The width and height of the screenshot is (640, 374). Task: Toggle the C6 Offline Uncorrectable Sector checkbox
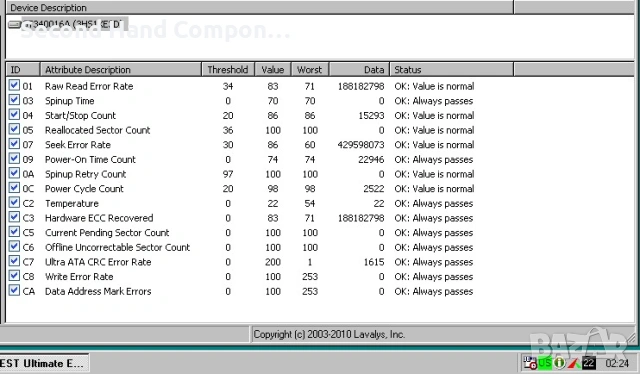[14, 246]
